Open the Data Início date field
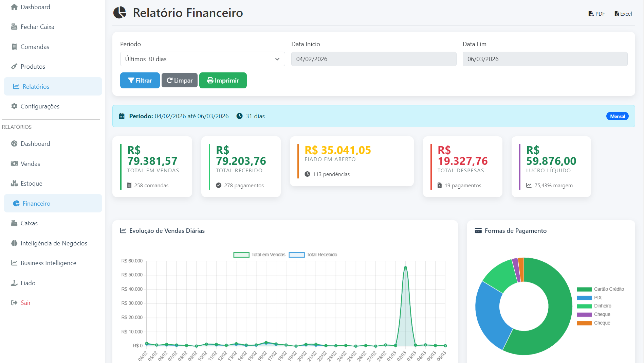This screenshot has width=644, height=363. pos(373,59)
